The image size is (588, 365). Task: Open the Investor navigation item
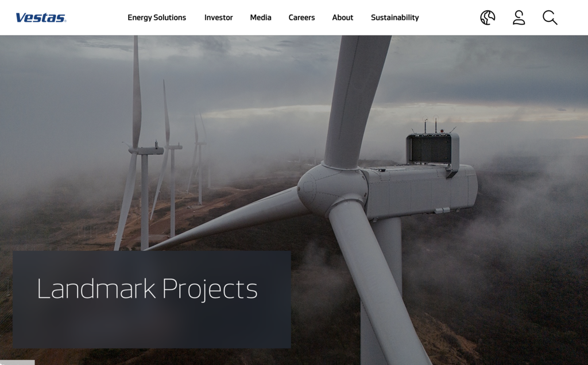[219, 18]
